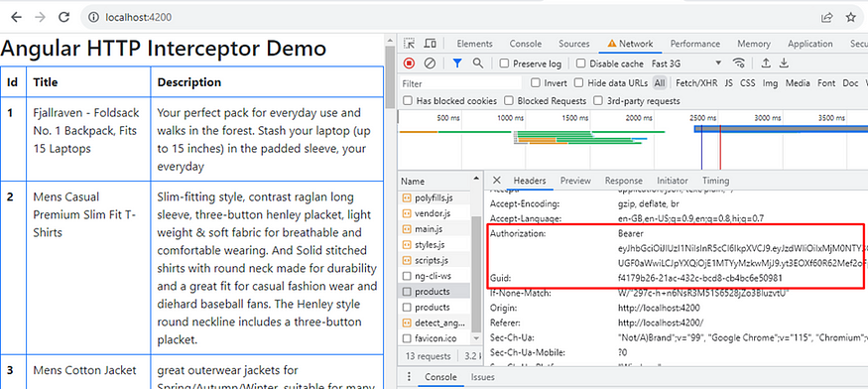Check Has blocked cookies checkbox
Image resolution: width=868 pixels, height=389 pixels.
pyautogui.click(x=408, y=101)
